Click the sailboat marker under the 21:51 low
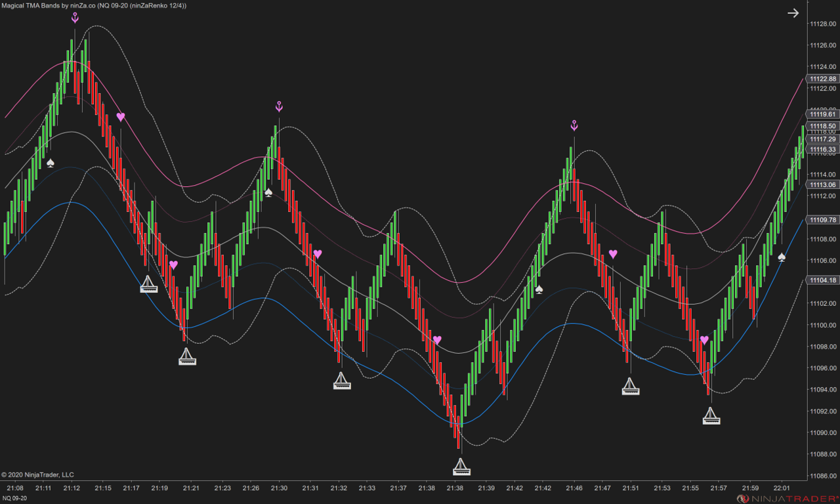Screen dimensions: 840x504 (631, 387)
